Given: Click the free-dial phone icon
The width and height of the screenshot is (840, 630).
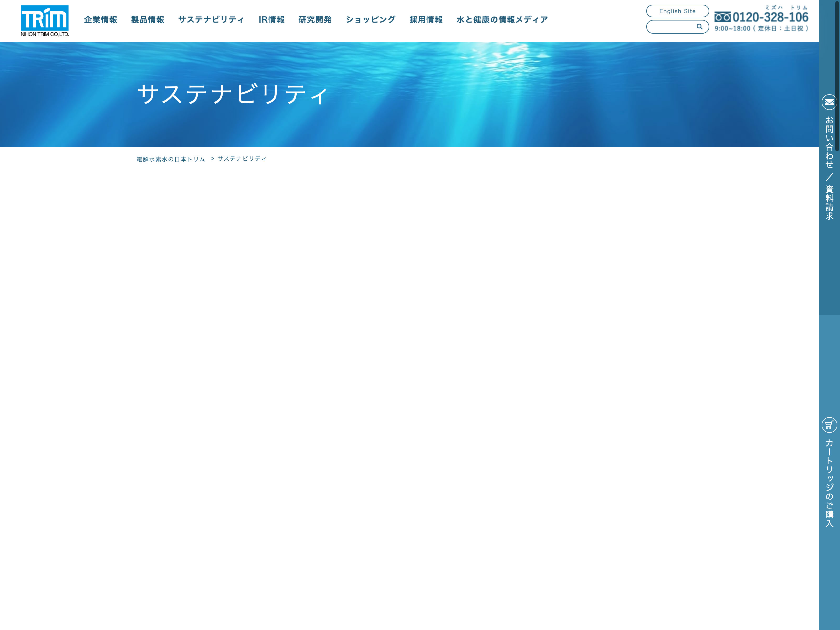Looking at the screenshot, I should 722,17.
